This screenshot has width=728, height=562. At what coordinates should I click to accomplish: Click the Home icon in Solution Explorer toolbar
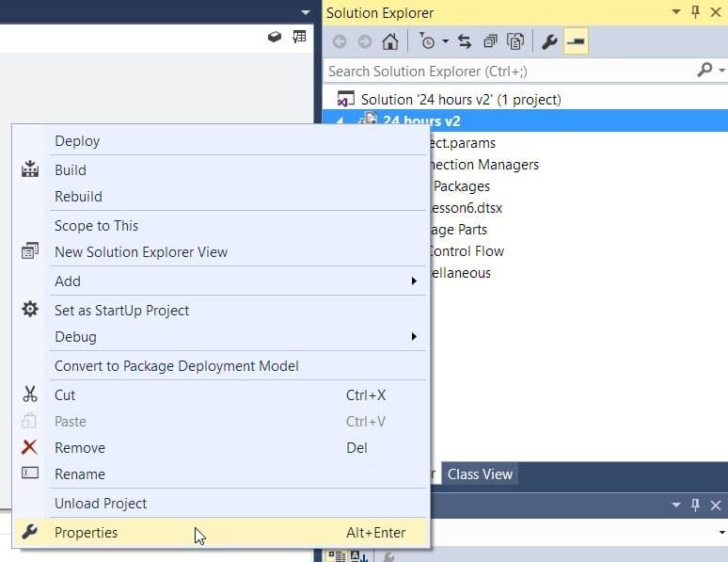click(x=390, y=41)
